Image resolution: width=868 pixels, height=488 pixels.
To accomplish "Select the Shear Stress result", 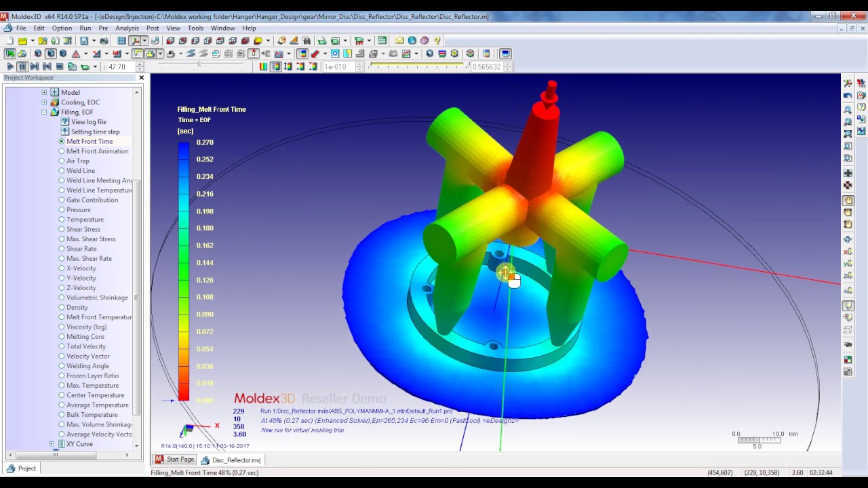I will tap(83, 229).
